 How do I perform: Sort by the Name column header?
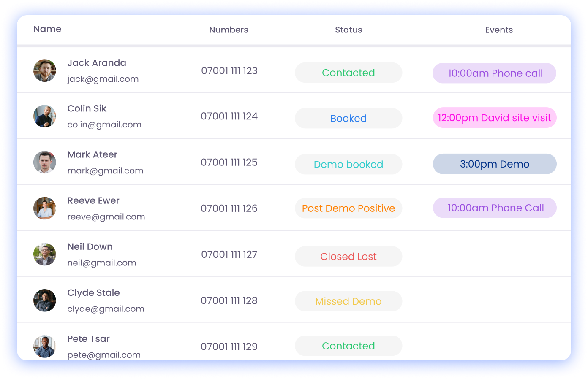pos(47,29)
